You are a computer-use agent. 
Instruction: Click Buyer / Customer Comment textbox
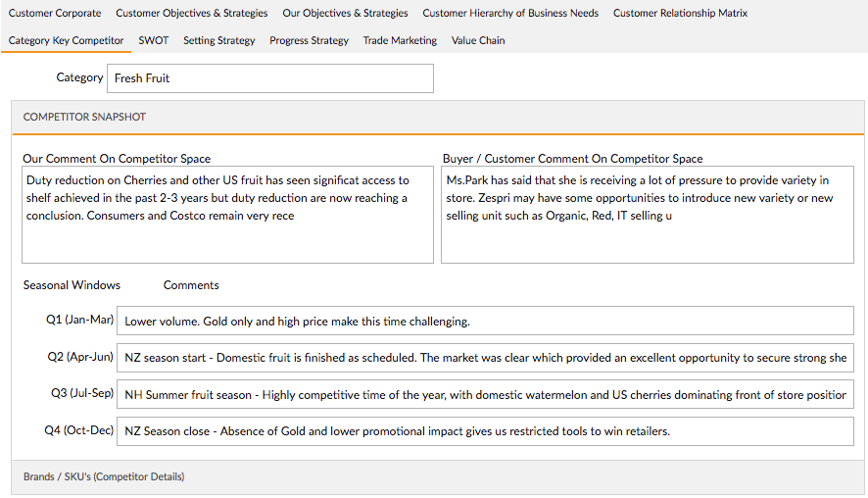(x=648, y=215)
